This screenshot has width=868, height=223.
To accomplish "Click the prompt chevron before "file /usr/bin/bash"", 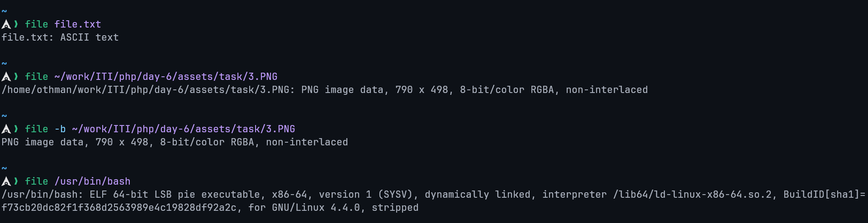I will point(16,181).
